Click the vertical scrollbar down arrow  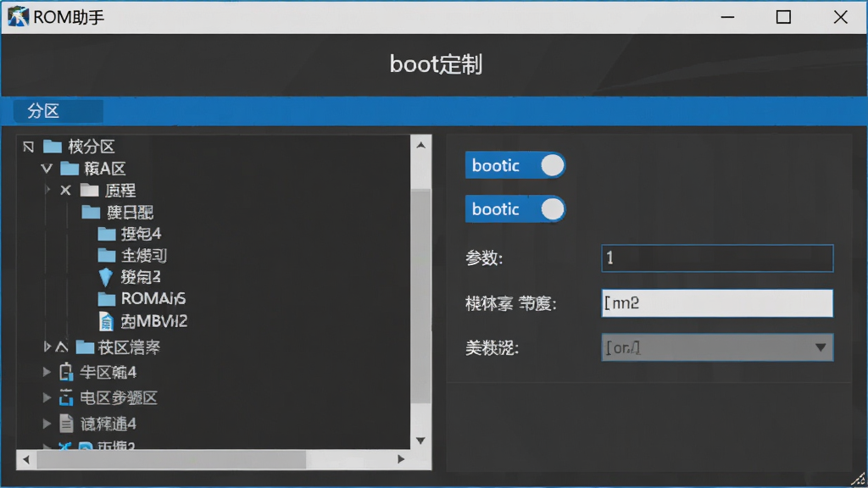tap(420, 441)
